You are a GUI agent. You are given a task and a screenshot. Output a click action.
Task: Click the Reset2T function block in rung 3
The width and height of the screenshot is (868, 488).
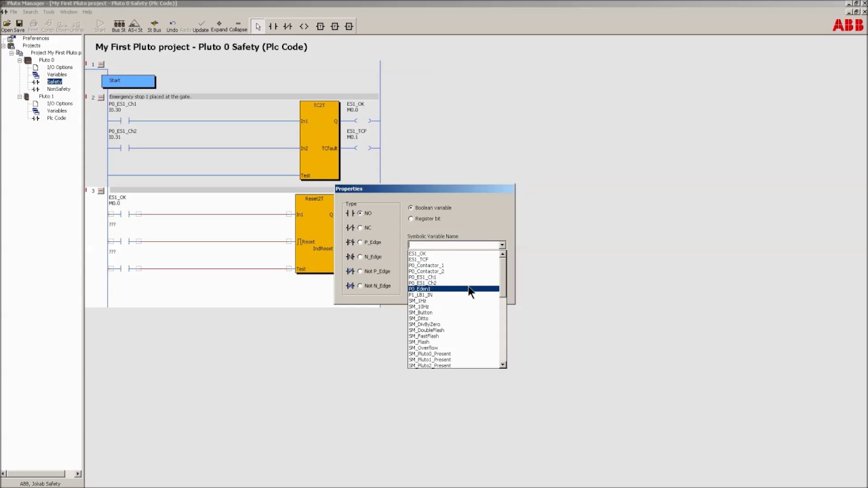(314, 234)
